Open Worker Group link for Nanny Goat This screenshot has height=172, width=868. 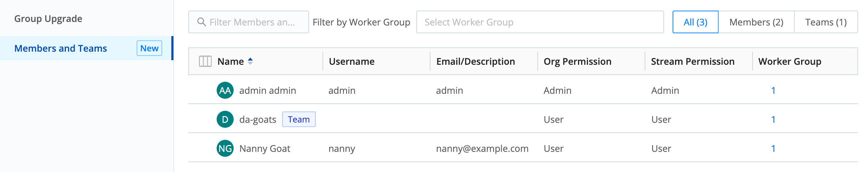click(773, 148)
